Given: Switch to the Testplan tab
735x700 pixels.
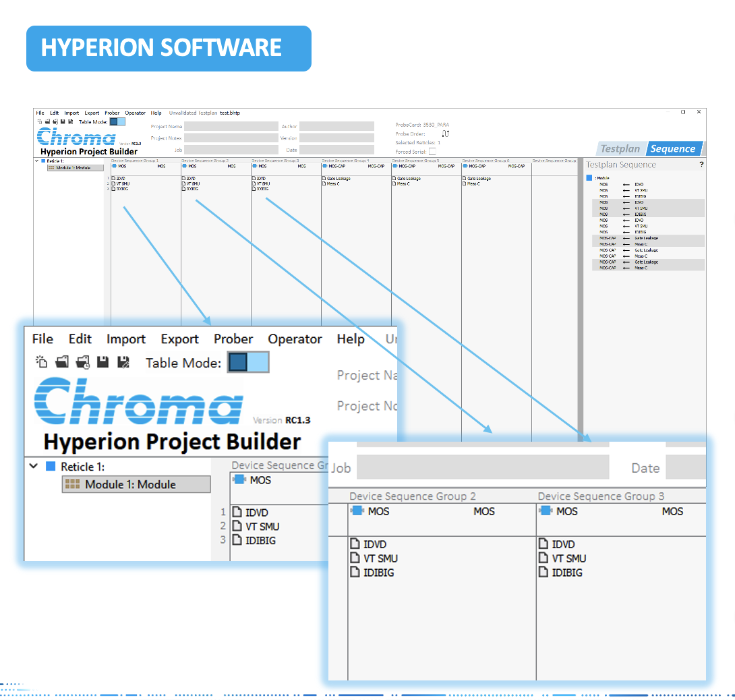Looking at the screenshot, I should pyautogui.click(x=620, y=148).
